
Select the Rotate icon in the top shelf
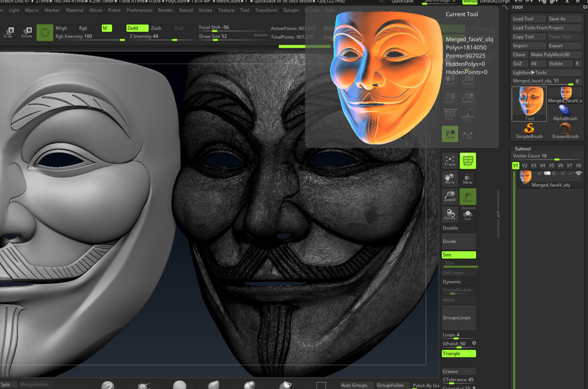(x=27, y=32)
